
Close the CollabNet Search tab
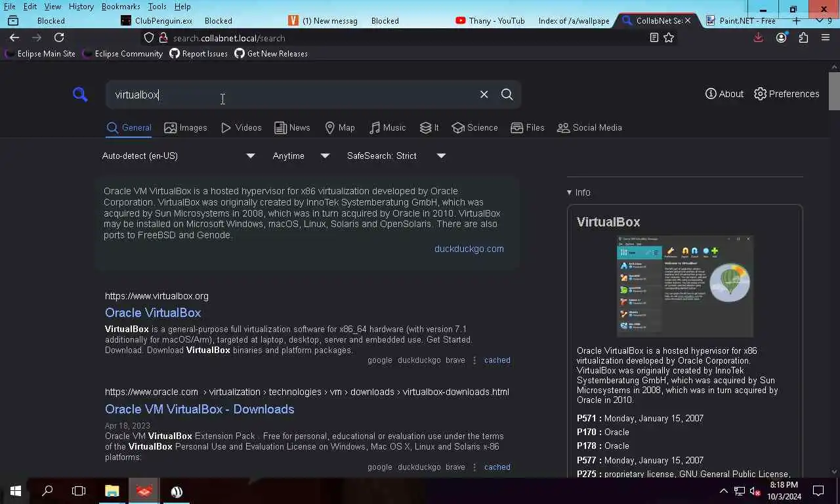(688, 21)
